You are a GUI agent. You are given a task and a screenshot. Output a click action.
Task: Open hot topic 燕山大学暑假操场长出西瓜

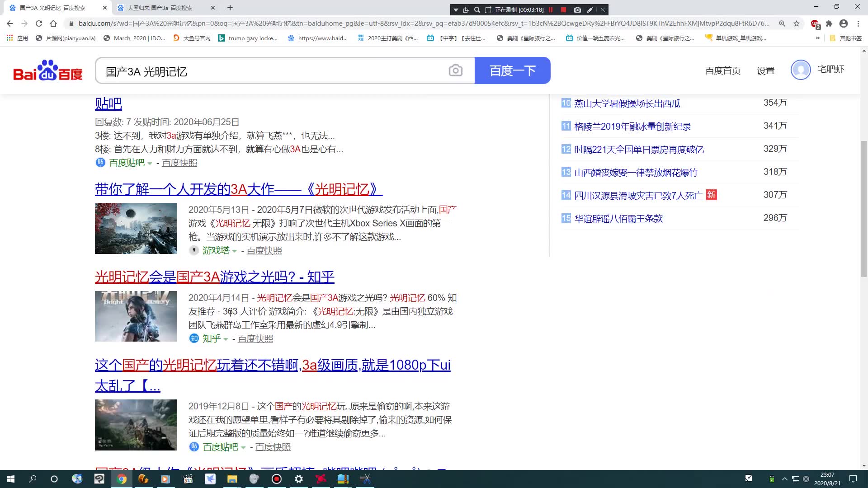pyautogui.click(x=627, y=103)
